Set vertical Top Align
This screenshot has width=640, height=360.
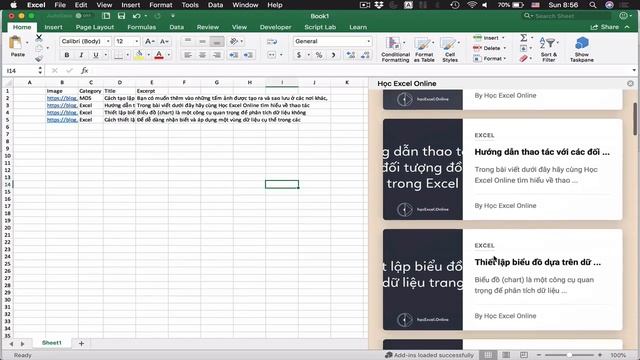pos(188,41)
